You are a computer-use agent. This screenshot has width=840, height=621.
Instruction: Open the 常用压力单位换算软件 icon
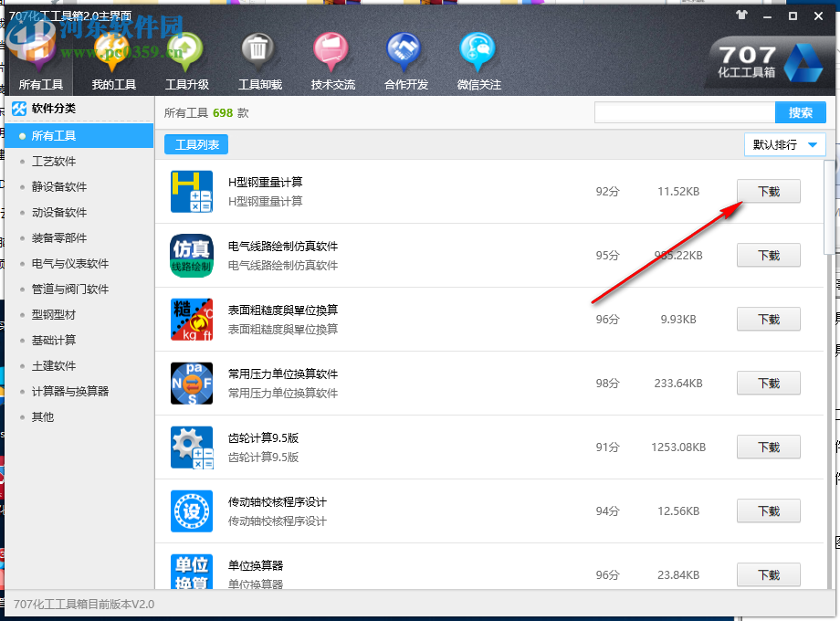[x=191, y=384]
